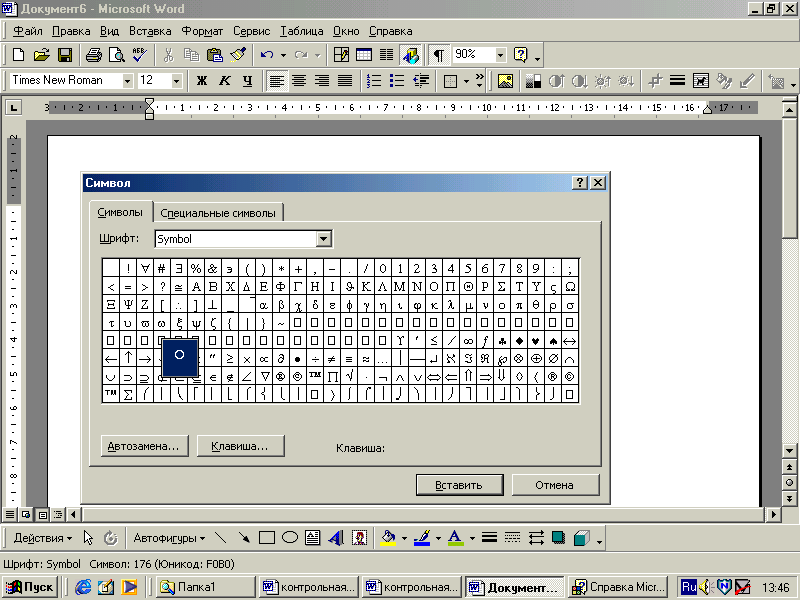This screenshot has width=800, height=600.
Task: Open the Формат menu
Action: pyautogui.click(x=202, y=31)
